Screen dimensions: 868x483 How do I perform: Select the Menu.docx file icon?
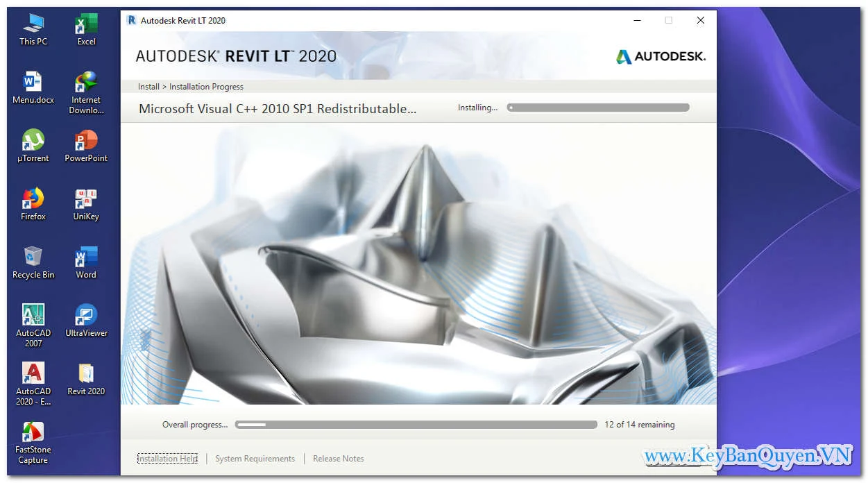pyautogui.click(x=33, y=87)
